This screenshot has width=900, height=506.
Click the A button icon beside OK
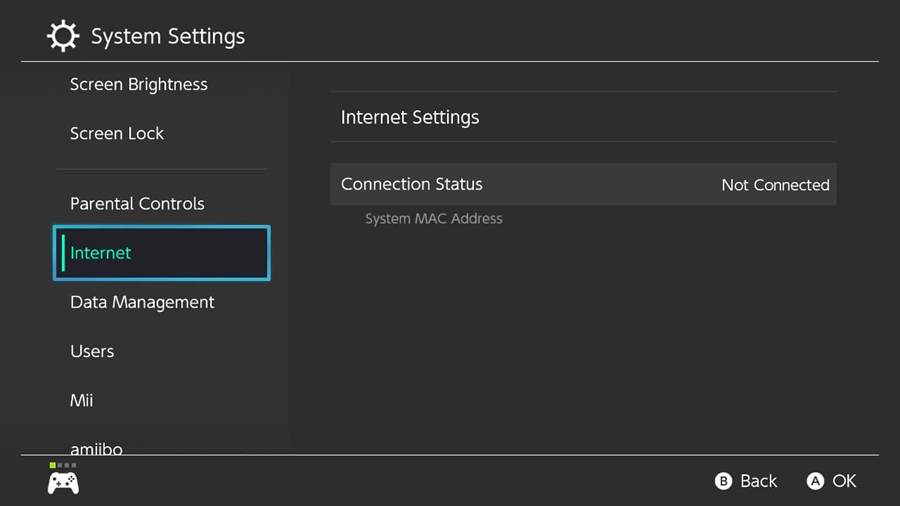click(x=815, y=481)
